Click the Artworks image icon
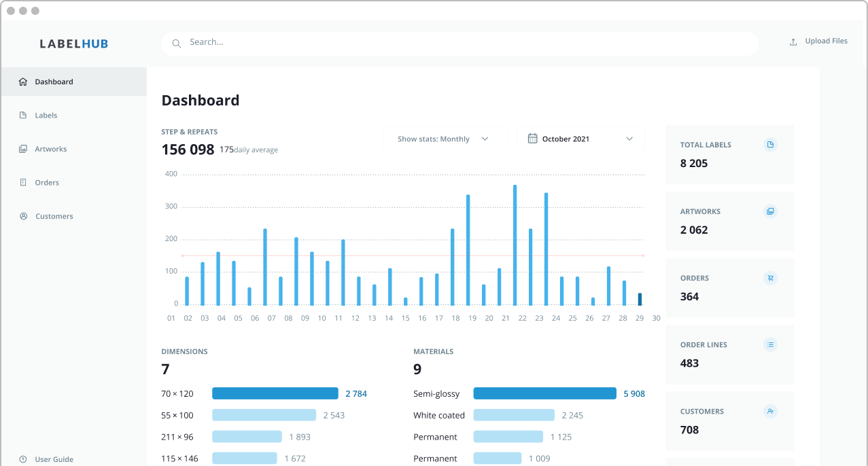This screenshot has height=466, width=868. pyautogui.click(x=23, y=149)
